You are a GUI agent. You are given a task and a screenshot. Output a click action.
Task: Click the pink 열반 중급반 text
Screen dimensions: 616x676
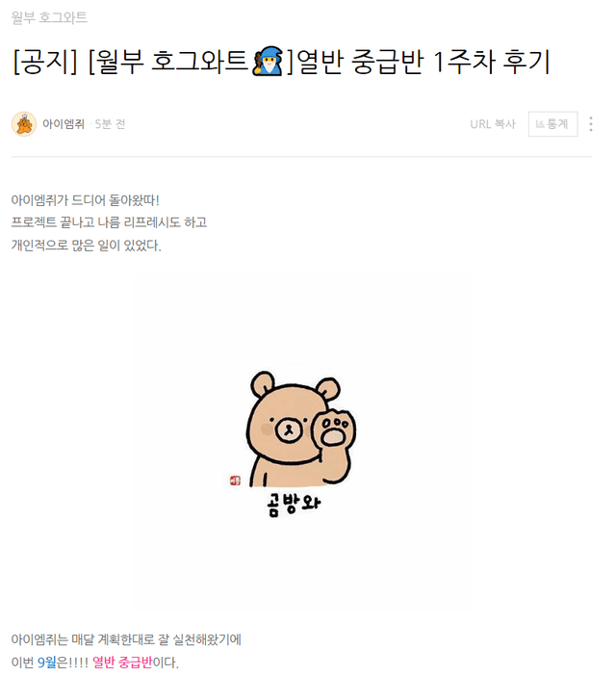tap(122, 662)
